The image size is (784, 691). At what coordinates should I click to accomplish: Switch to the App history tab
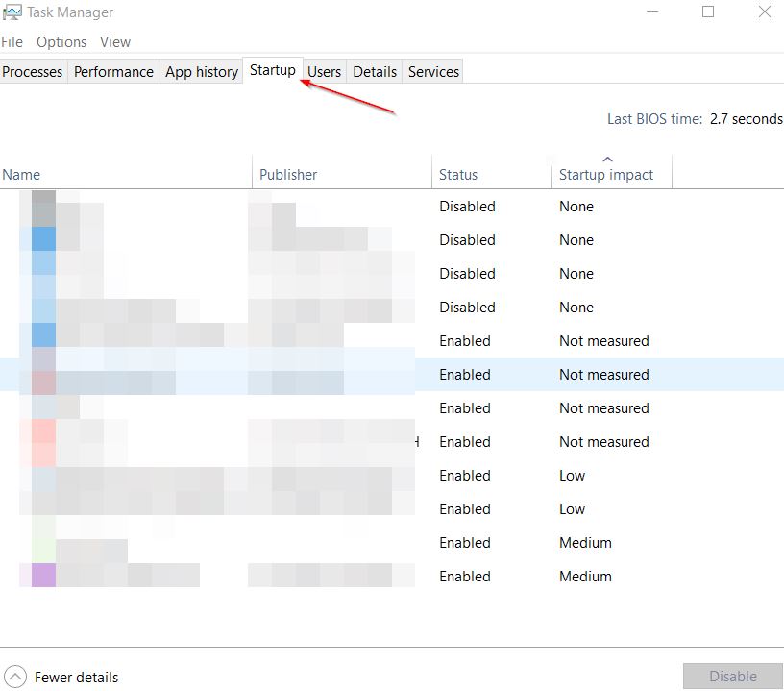[202, 71]
